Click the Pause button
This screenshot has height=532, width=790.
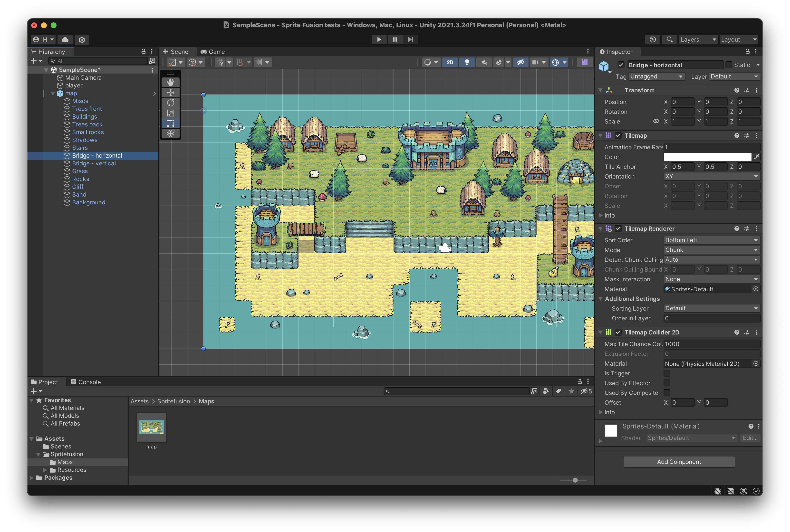[395, 39]
